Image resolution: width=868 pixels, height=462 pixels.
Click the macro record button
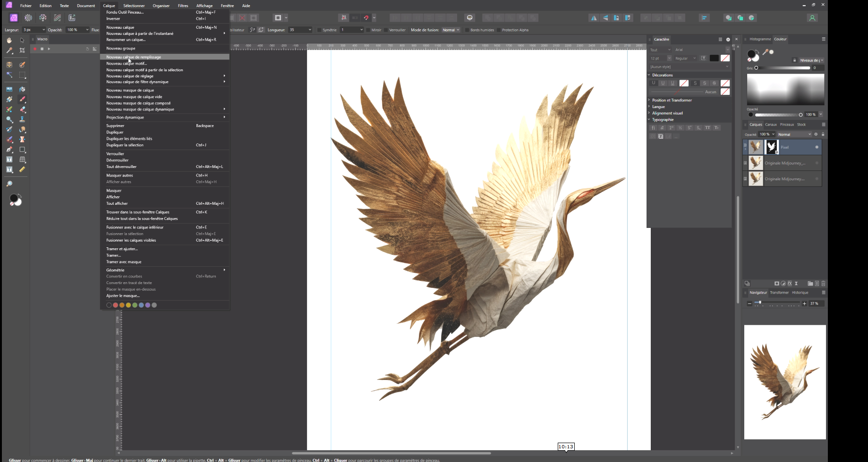coord(35,49)
